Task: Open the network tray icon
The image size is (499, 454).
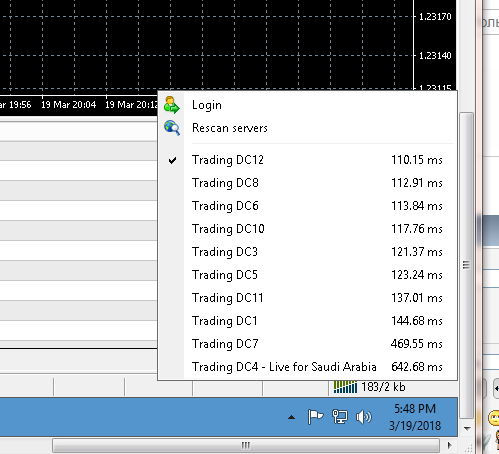Action: pos(340,417)
